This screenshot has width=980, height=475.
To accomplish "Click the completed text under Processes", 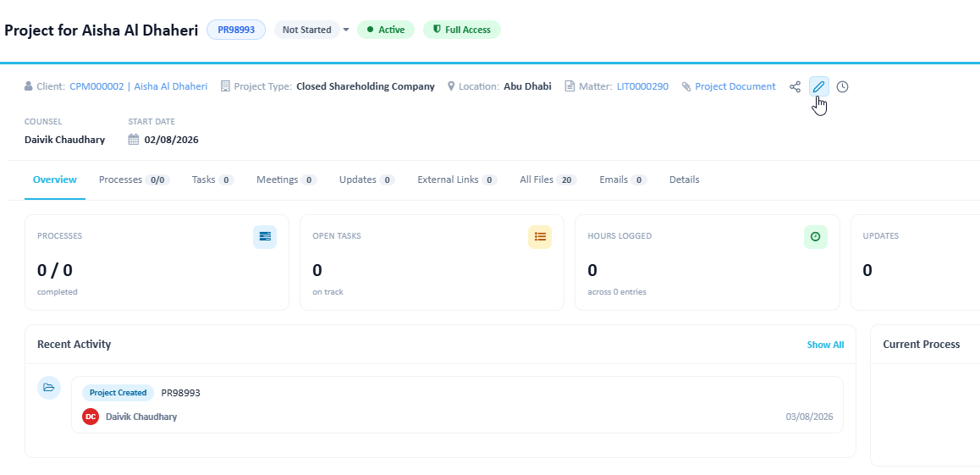I will click(58, 292).
